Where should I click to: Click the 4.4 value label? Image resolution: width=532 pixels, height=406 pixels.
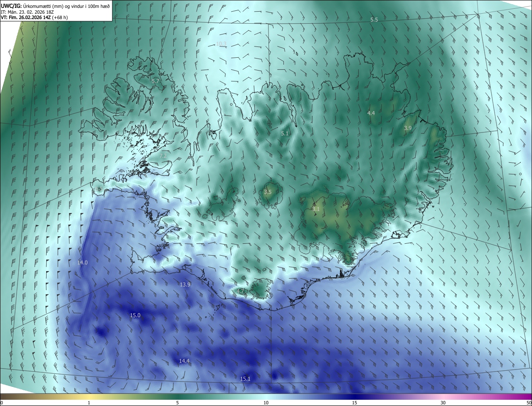pos(371,113)
